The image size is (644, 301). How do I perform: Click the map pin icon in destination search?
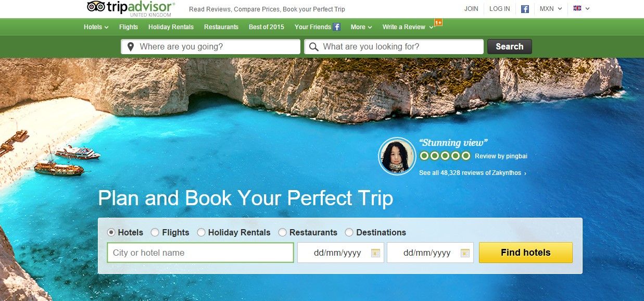point(131,46)
